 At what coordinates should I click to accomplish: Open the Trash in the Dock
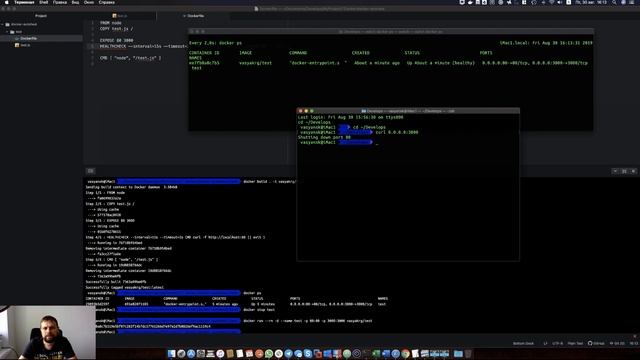(468, 353)
